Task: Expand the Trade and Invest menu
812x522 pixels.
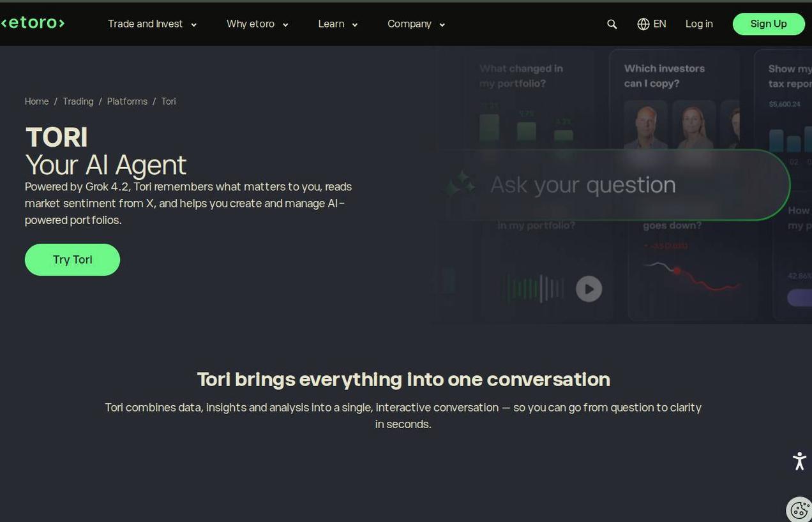Action: [x=152, y=24]
